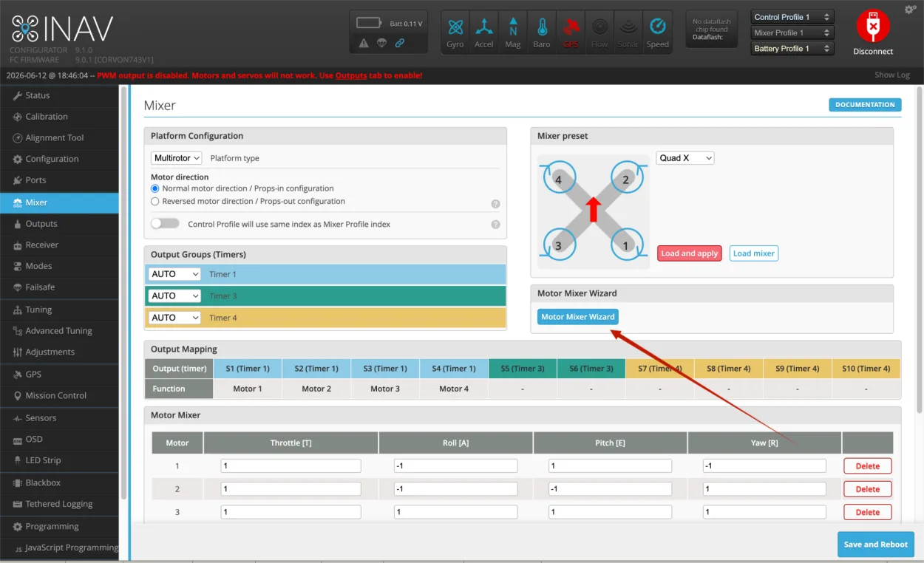Screen dimensions: 924x563
Task: Click the Accel sensor status icon
Action: pyautogui.click(x=484, y=32)
